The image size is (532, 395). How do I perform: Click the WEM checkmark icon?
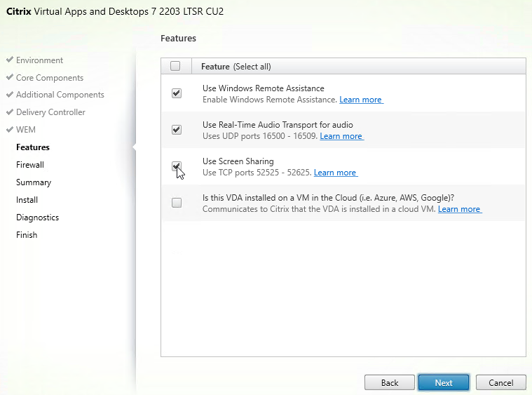tap(10, 129)
